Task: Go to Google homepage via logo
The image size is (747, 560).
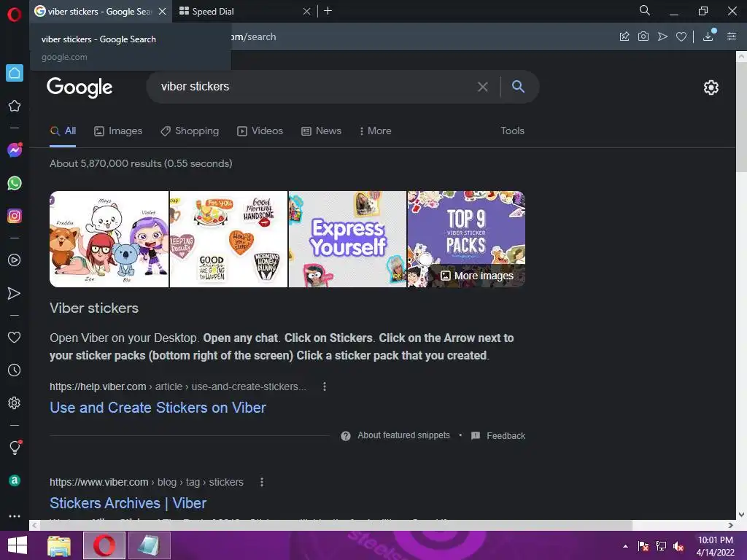Action: (x=80, y=87)
